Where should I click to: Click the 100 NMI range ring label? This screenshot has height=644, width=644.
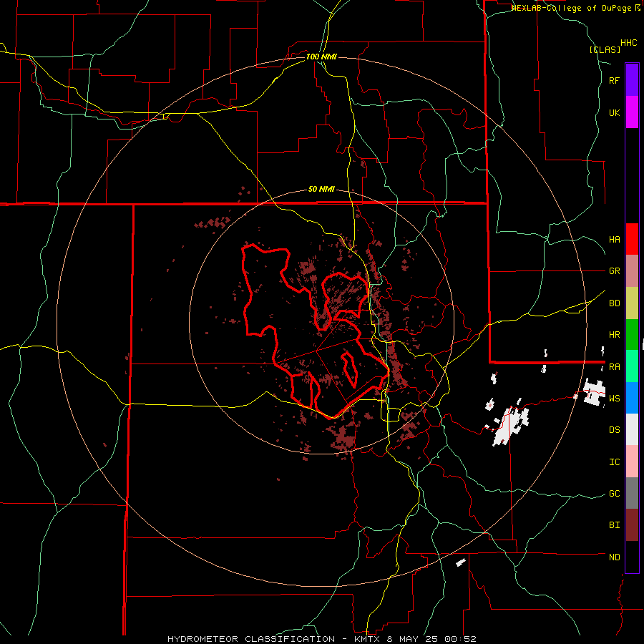321,57
